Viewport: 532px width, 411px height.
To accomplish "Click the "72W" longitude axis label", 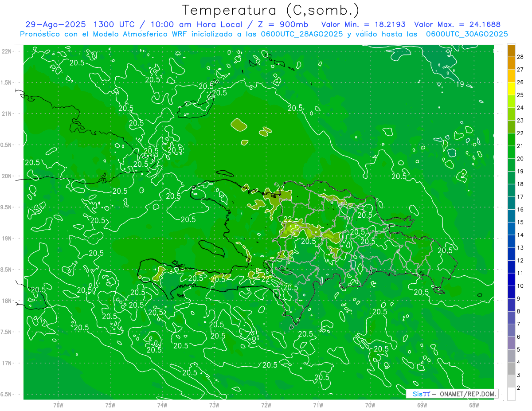I will pos(266,405).
